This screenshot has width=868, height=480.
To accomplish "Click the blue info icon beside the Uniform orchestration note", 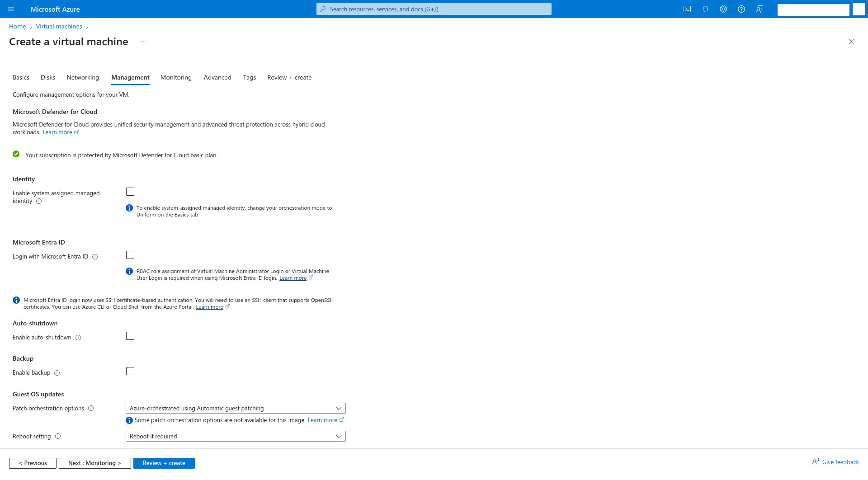I will coord(129,208).
